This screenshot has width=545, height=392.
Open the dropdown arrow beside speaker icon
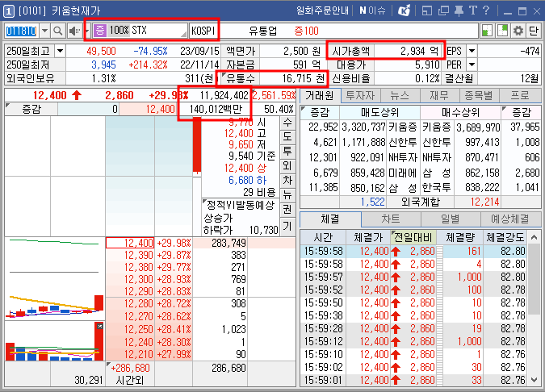[87, 31]
